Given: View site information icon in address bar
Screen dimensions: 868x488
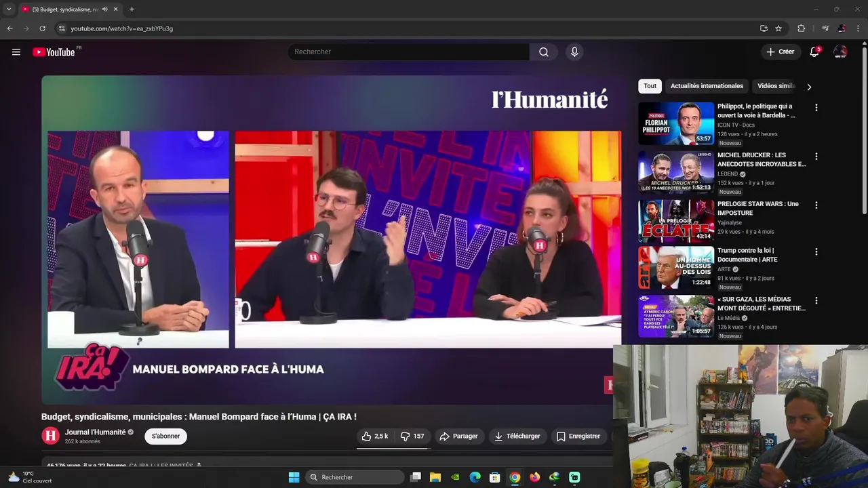Looking at the screenshot, I should pyautogui.click(x=62, y=28).
